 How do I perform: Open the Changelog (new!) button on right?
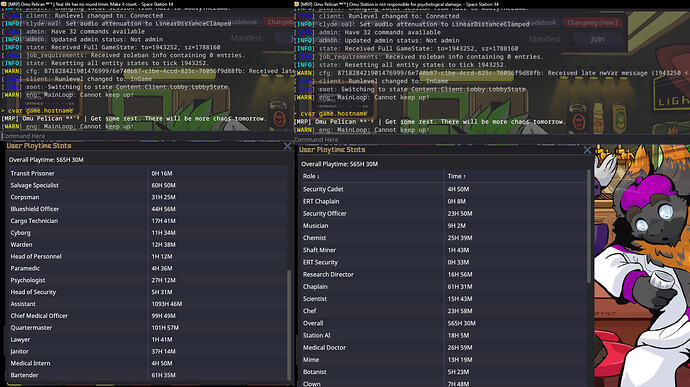pyautogui.click(x=592, y=22)
